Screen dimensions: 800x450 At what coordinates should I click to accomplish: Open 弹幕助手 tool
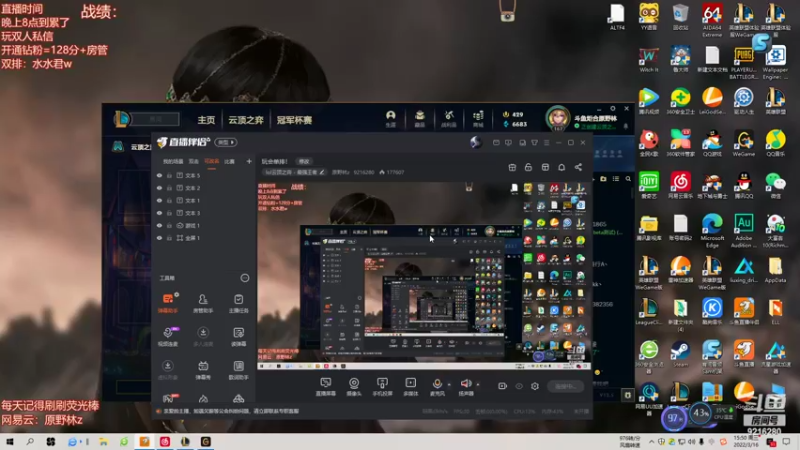click(168, 303)
